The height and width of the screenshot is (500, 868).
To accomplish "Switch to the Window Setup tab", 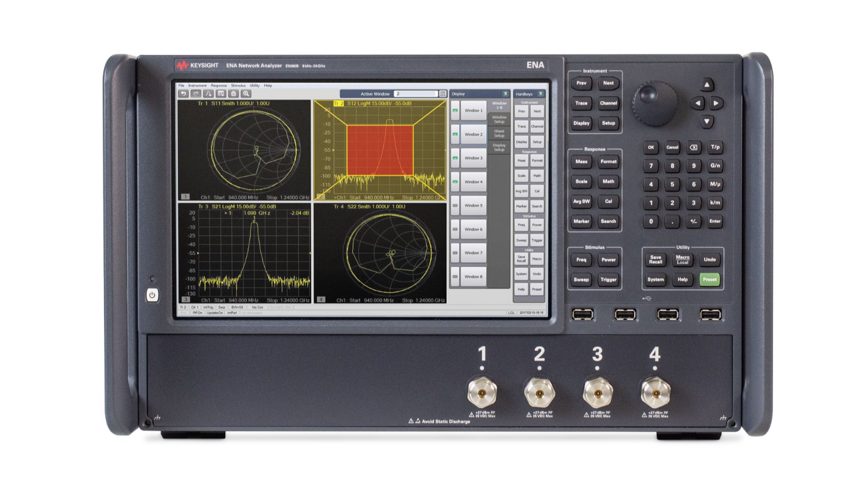I will click(499, 119).
